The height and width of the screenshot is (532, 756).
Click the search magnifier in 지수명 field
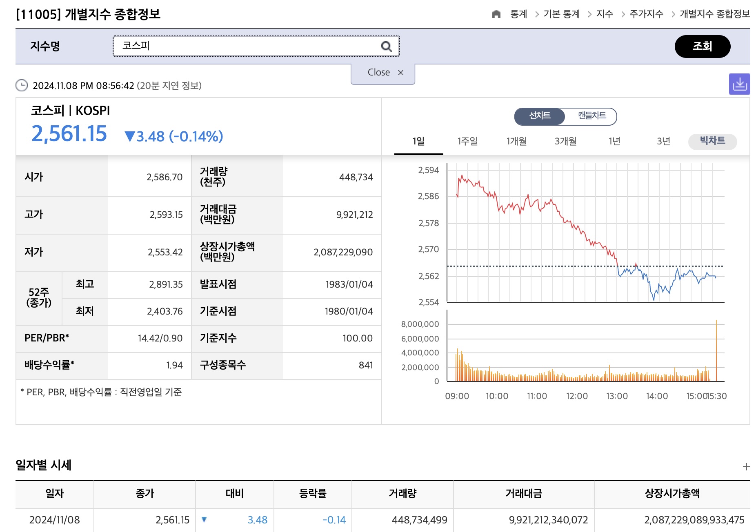[x=386, y=47]
